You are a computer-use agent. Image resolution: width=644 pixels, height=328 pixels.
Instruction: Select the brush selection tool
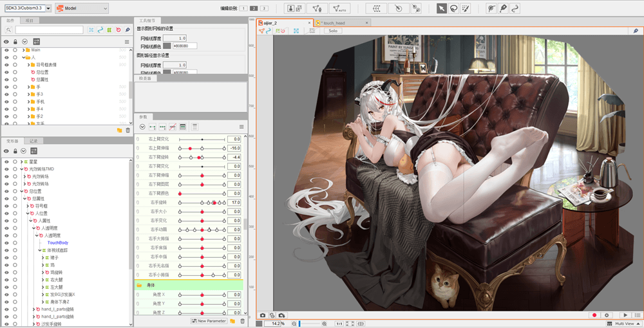pos(466,8)
